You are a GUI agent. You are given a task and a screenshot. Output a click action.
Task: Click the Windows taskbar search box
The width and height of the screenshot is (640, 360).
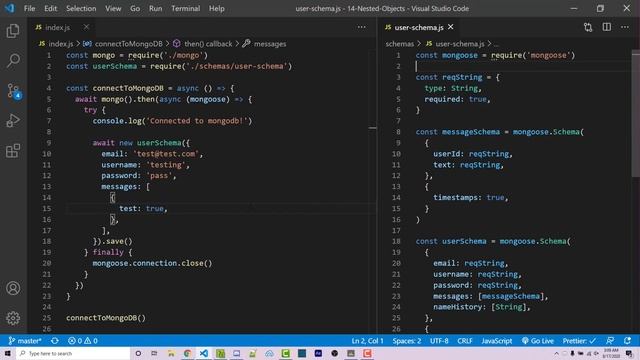pyautogui.click(x=73, y=353)
